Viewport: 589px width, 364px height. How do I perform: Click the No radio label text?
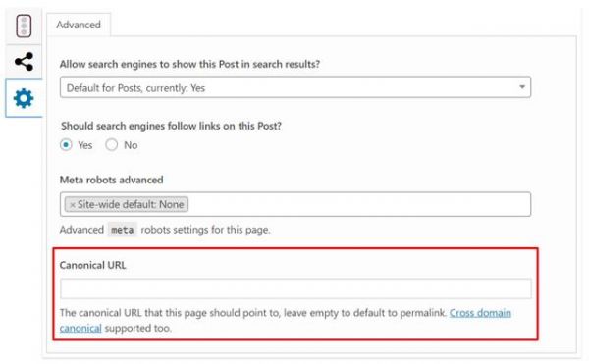click(131, 145)
